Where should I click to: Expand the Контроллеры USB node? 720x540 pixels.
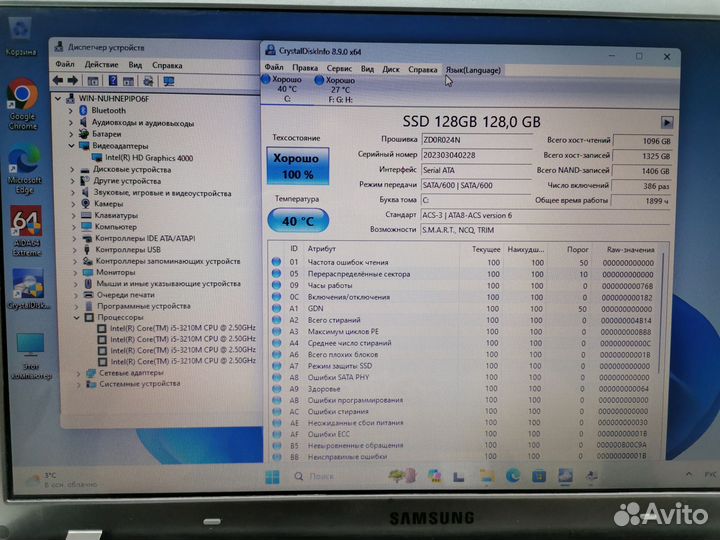point(75,250)
